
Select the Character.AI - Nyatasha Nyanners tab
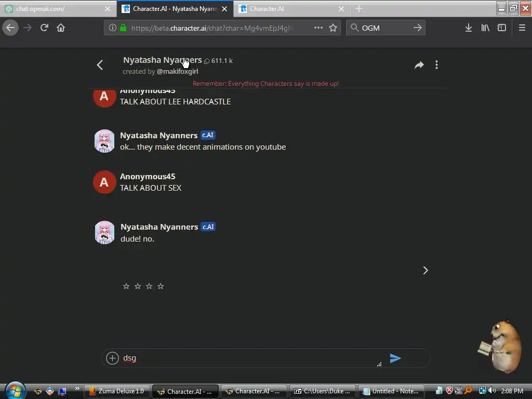(175, 9)
